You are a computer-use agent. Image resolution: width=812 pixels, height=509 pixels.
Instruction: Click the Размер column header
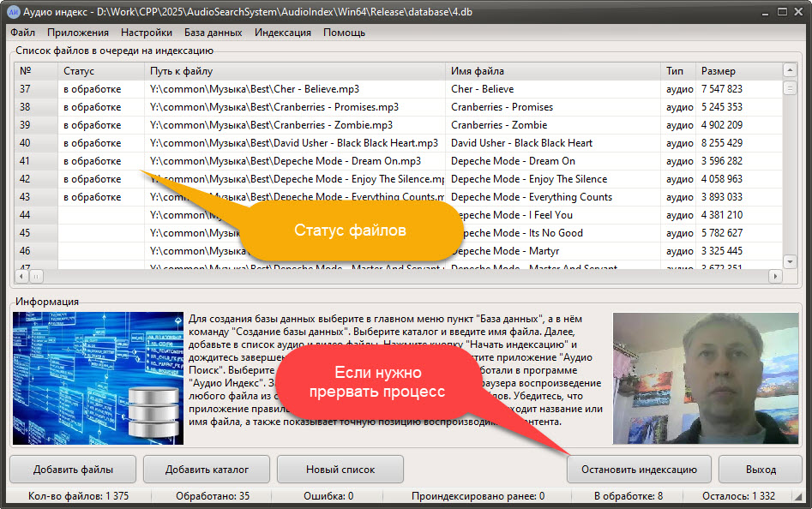[x=737, y=71]
